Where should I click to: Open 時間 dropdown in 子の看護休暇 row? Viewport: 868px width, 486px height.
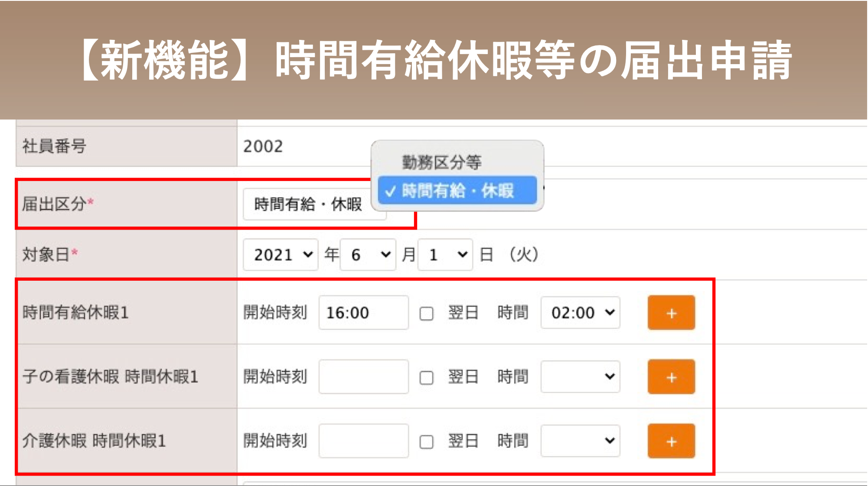[x=581, y=377]
